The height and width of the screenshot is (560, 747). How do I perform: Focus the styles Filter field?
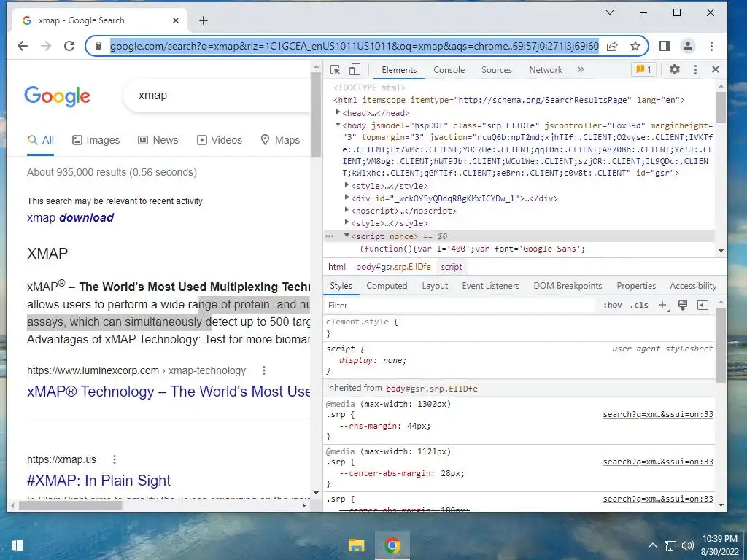point(460,306)
